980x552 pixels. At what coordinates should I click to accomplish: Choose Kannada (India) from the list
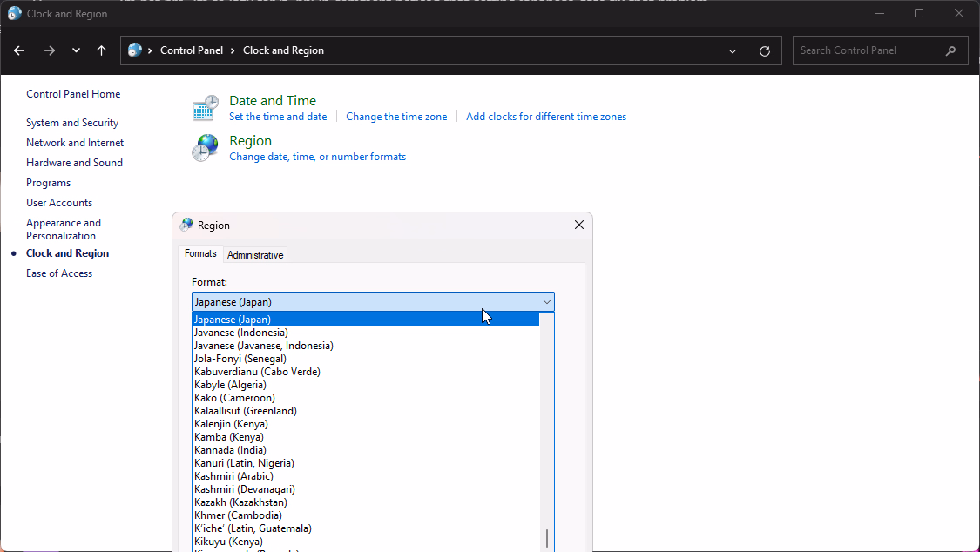(x=230, y=450)
